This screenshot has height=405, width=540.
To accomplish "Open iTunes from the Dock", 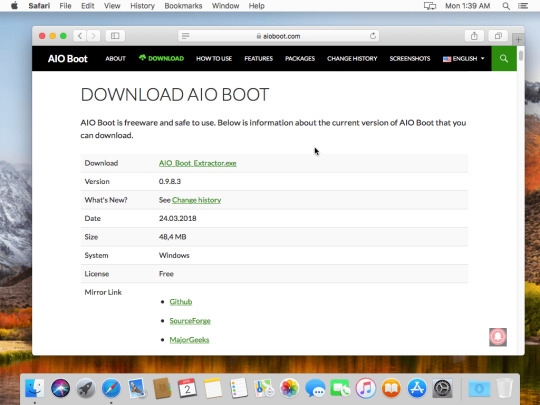I will [366, 388].
